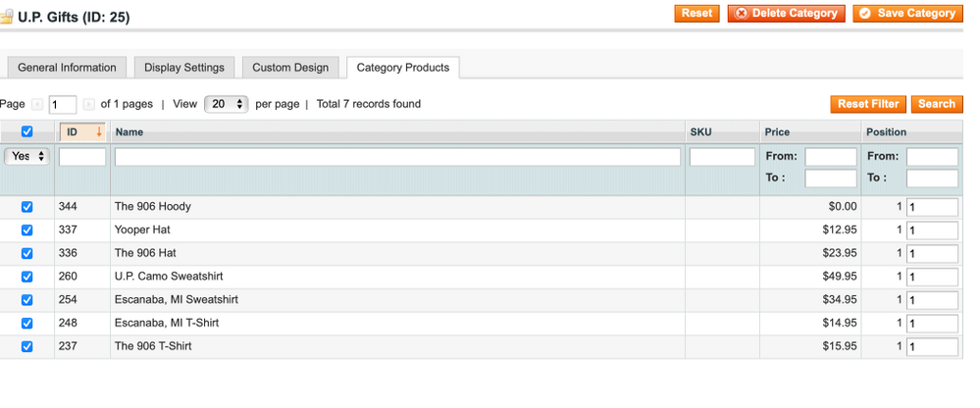Uncheck the U.P. Camo Sweatshirt checkbox
Viewport: 980px width, 408px height.
(26, 277)
